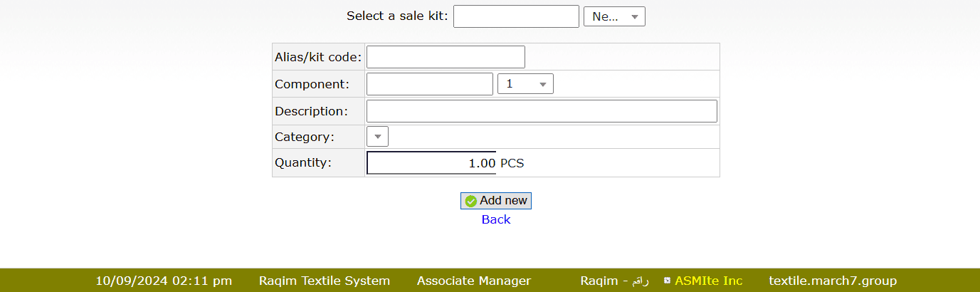Click the green checkmark Add new button

click(496, 201)
